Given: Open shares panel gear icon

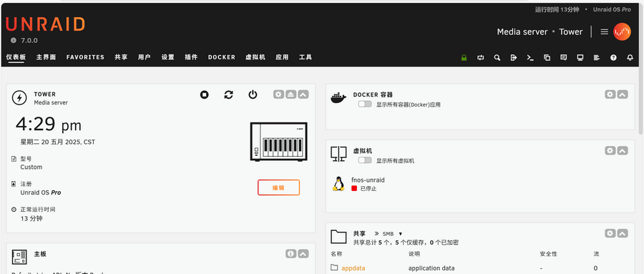Looking at the screenshot, I should (610, 233).
